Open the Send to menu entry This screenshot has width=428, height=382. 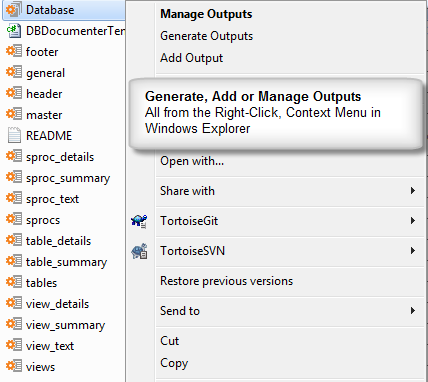click(180, 311)
